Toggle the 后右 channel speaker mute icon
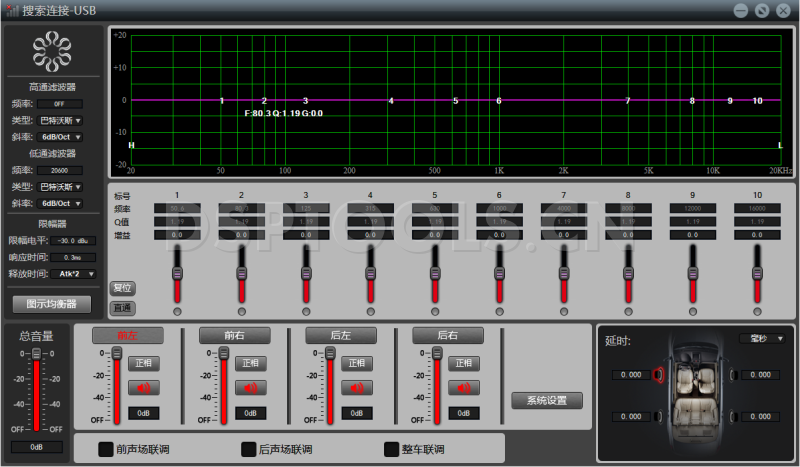The image size is (800, 467). click(465, 387)
